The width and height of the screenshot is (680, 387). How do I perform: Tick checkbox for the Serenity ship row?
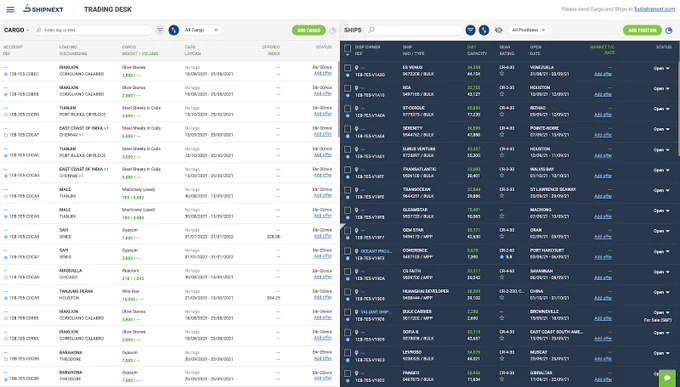pos(347,129)
